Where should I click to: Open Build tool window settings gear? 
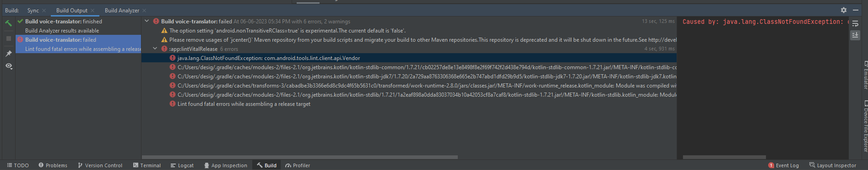click(x=844, y=10)
